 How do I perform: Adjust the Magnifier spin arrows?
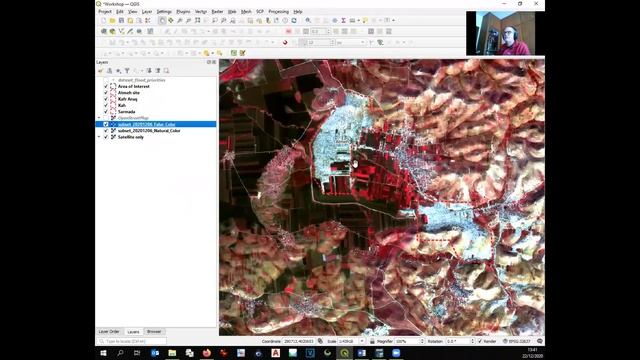coord(422,341)
